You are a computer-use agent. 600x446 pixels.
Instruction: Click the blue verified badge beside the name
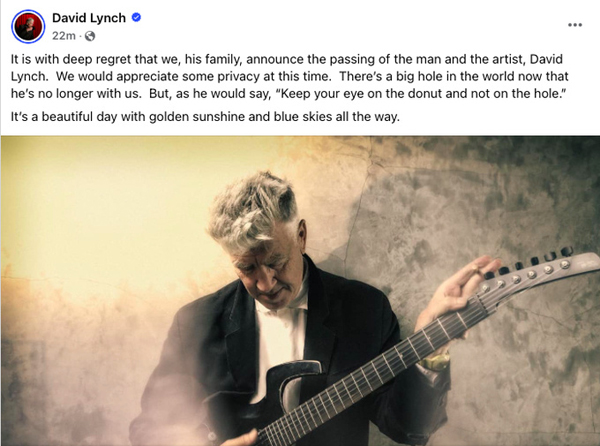[136, 17]
